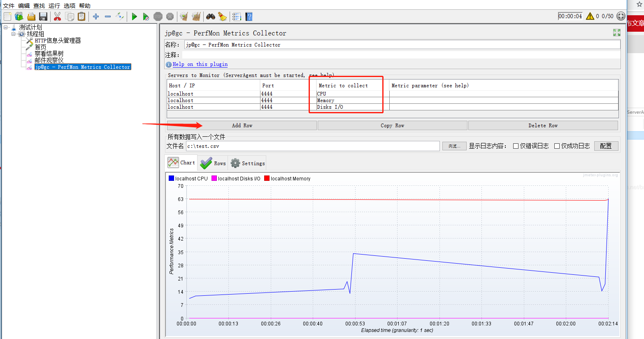Toggle the localhost CPU legend entry

pos(188,178)
